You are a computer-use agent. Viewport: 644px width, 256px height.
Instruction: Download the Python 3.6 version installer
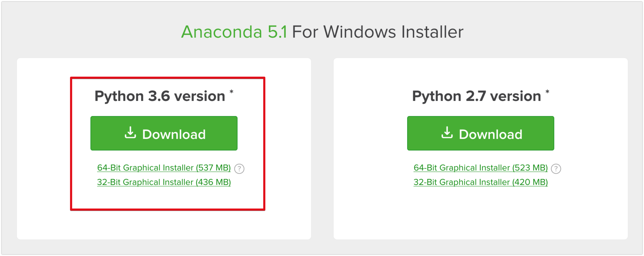tap(164, 133)
